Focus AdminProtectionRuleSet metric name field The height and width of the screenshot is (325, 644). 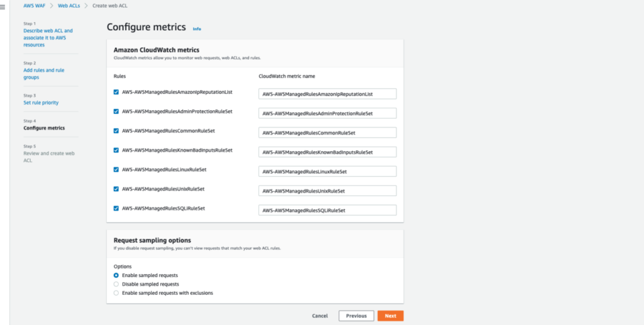click(327, 113)
